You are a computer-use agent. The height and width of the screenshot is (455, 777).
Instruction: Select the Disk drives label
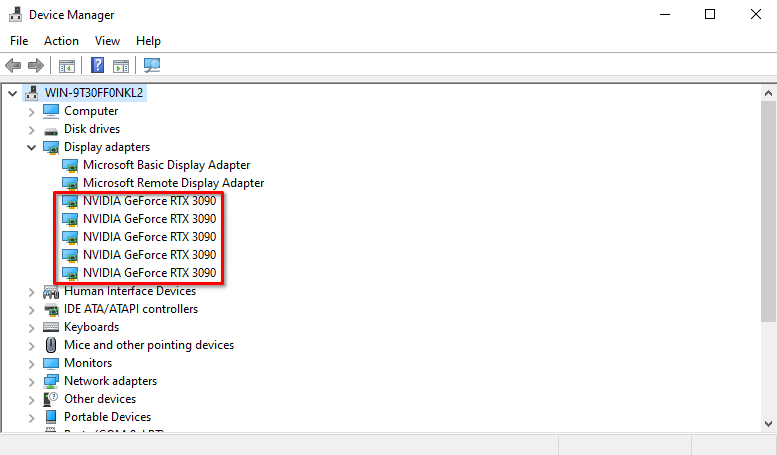point(92,129)
